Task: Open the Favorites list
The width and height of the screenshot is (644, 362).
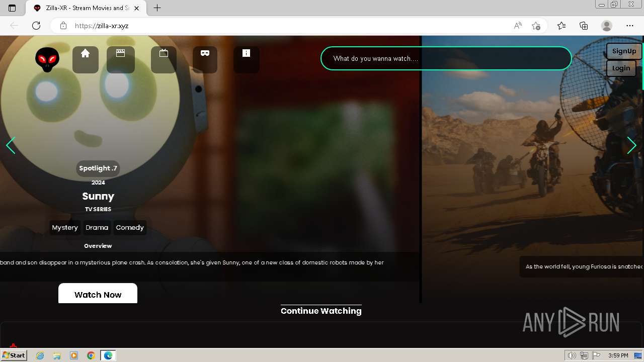Action: click(561, 26)
